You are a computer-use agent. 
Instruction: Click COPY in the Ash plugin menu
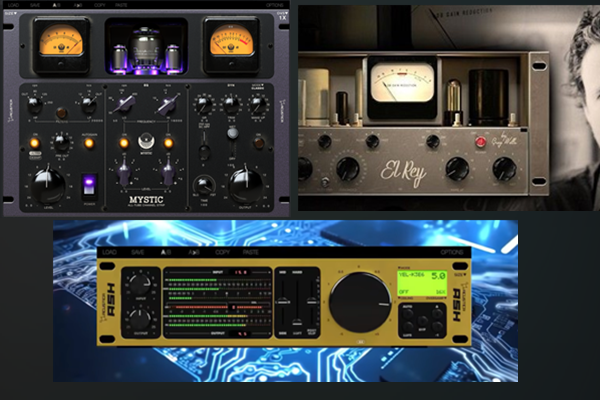click(x=222, y=252)
